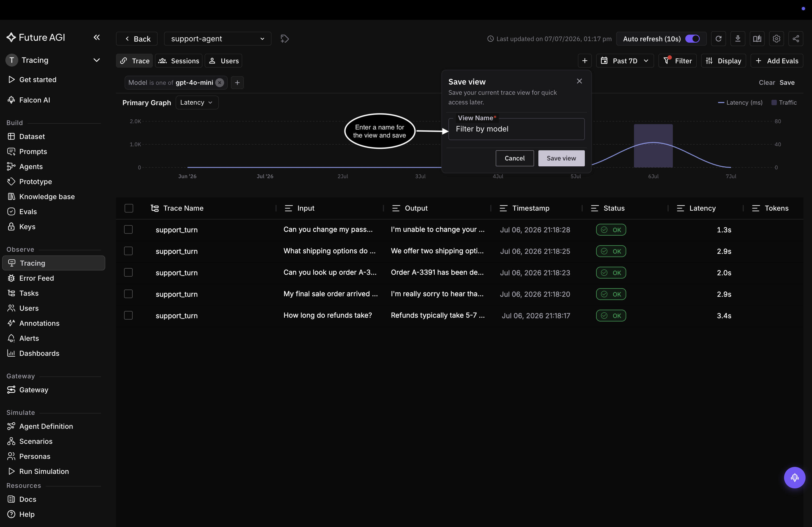Open the Gateway page

(53, 390)
